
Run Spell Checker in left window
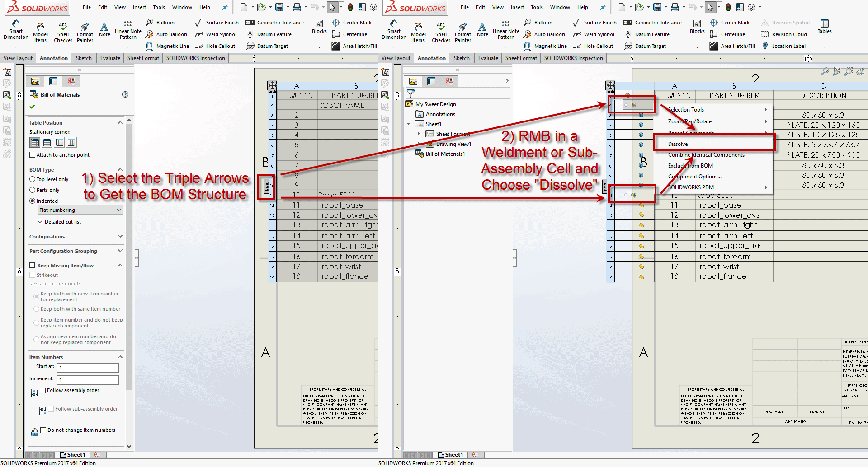pyautogui.click(x=63, y=32)
